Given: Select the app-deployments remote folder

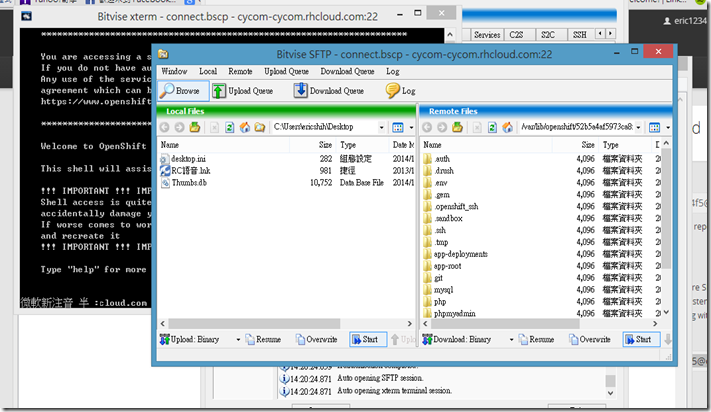Looking at the screenshot, I should click(460, 254).
